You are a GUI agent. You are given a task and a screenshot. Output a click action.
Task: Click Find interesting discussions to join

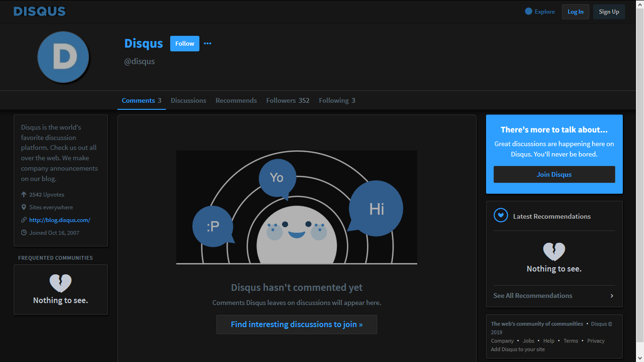coord(297,324)
